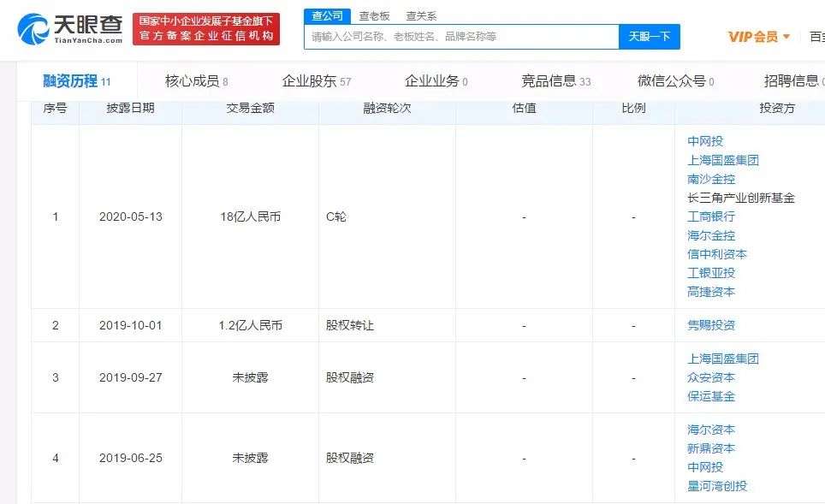Click the amount 1.2亿人民币
Screen dimensions: 825x504
coord(251,326)
